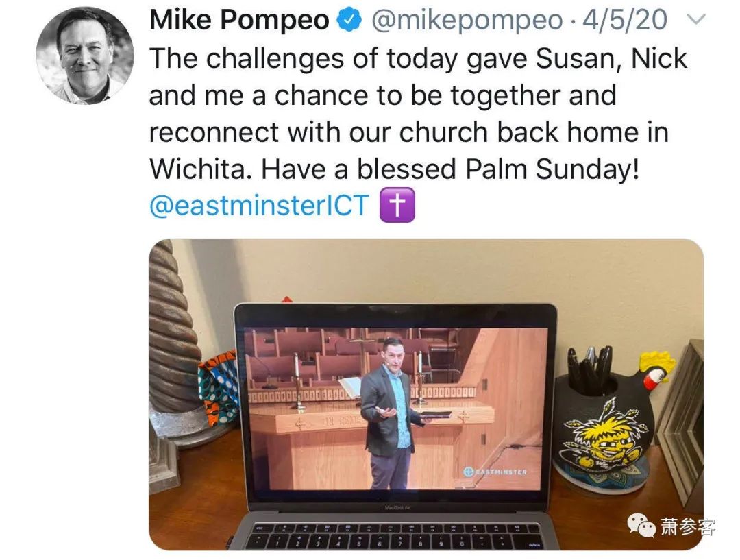Click the Mike Pompeo display name

tap(239, 20)
